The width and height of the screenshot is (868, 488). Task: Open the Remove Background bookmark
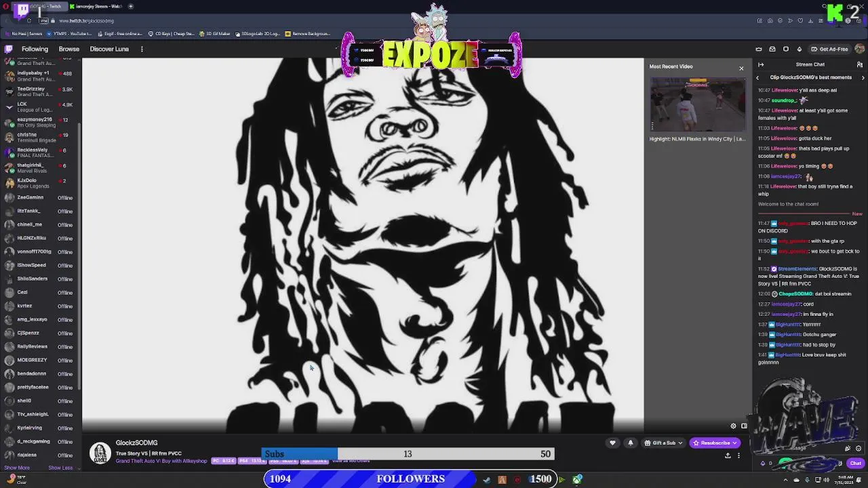click(308, 33)
